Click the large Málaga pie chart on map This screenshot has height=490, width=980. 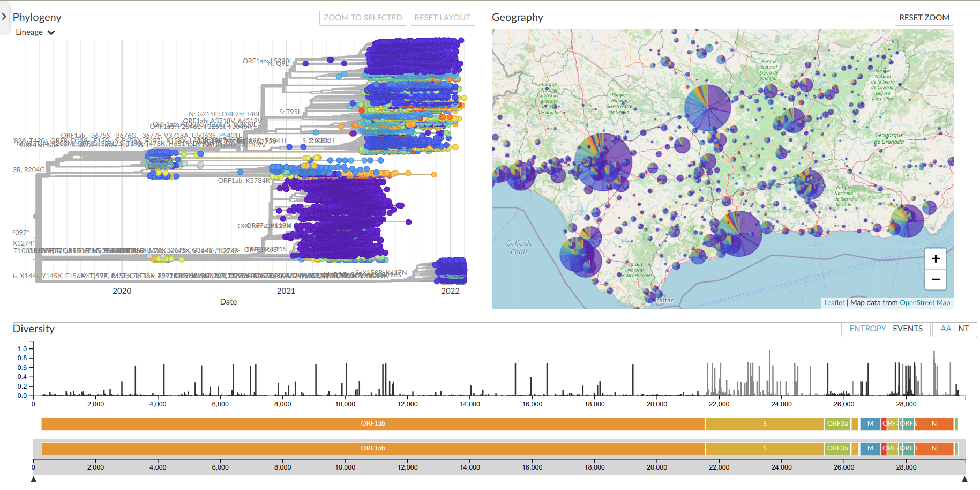[739, 234]
